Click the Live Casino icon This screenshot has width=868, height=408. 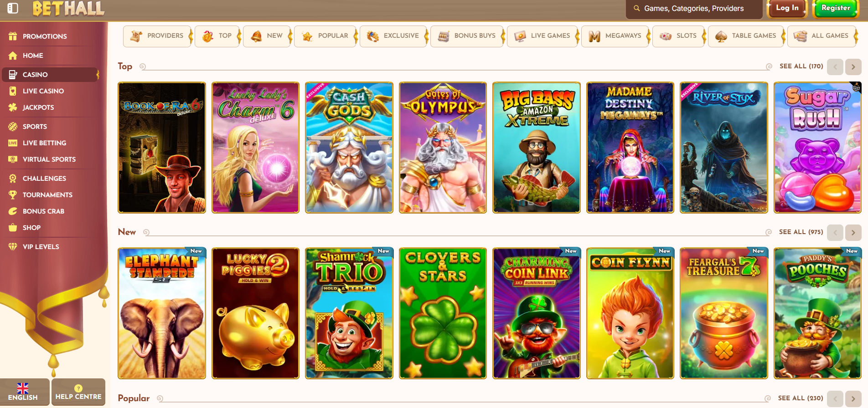pyautogui.click(x=13, y=91)
